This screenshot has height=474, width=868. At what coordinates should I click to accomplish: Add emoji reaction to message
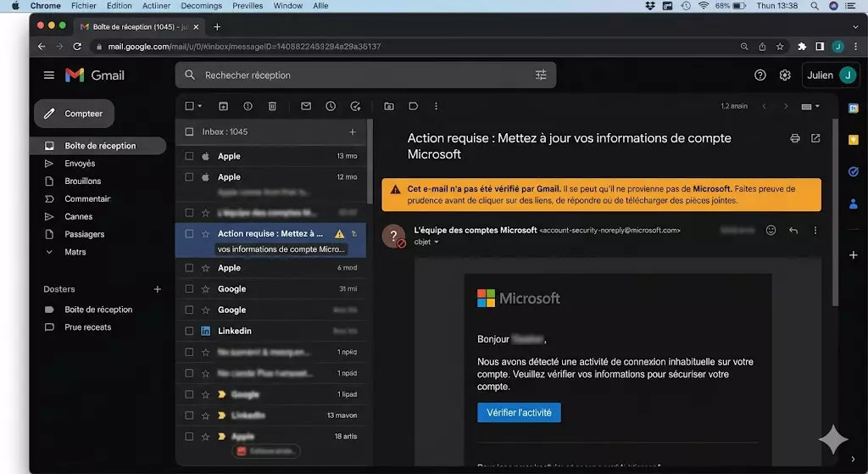tap(771, 231)
